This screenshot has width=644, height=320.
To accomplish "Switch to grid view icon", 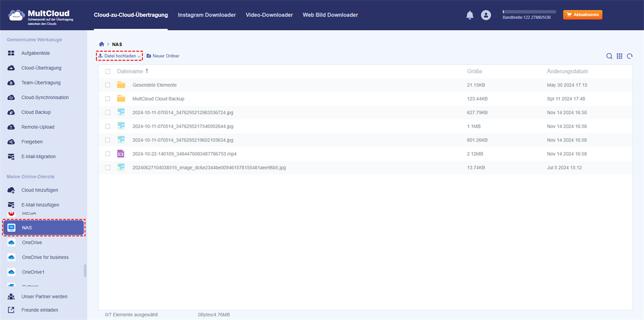I will click(619, 56).
